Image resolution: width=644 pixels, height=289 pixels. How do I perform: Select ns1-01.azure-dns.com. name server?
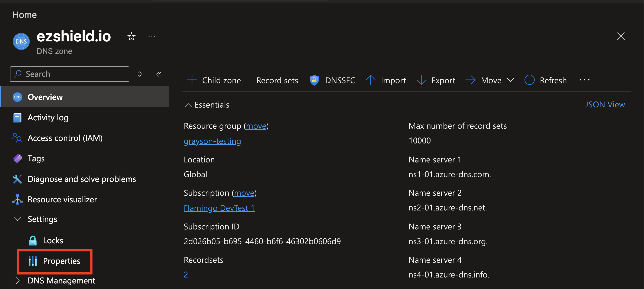click(x=450, y=175)
